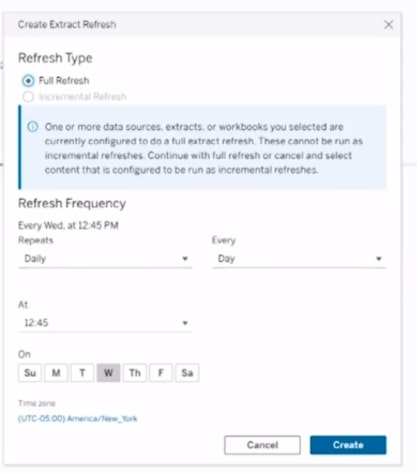418x474 pixels.
Task: Toggle the M day button
Action: pyautogui.click(x=56, y=373)
